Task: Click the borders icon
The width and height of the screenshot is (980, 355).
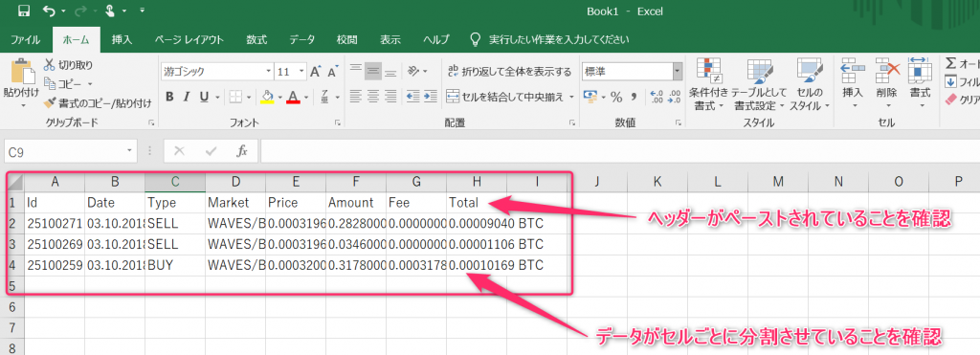Action: 235,97
